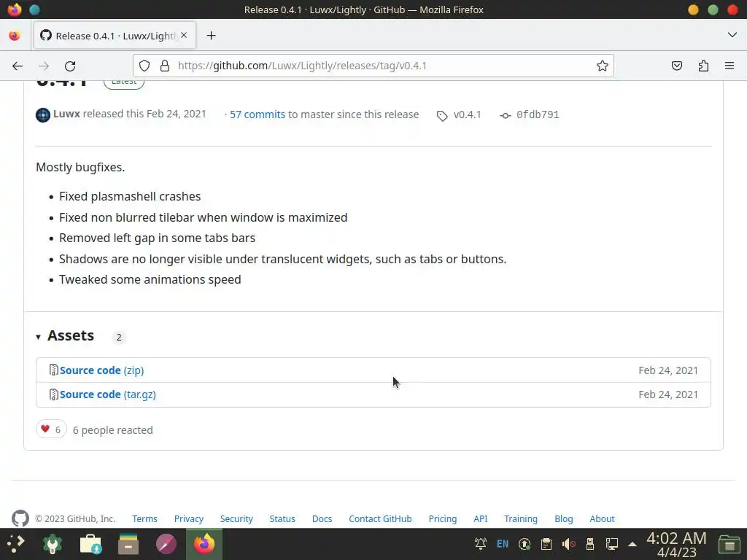This screenshot has width=747, height=560.
Task: Click the GitHub logo in footer
Action: (x=20, y=518)
